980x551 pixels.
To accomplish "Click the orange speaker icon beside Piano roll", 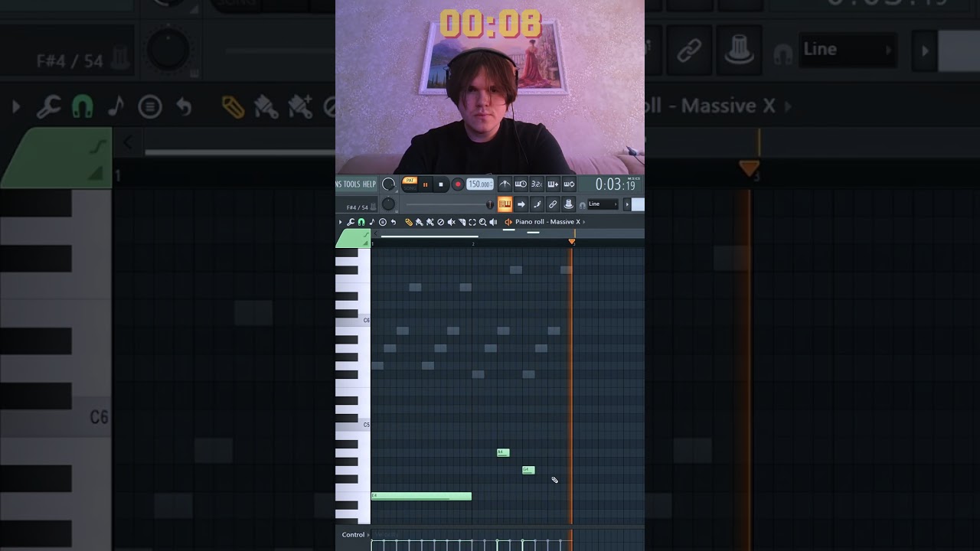I will coord(508,222).
